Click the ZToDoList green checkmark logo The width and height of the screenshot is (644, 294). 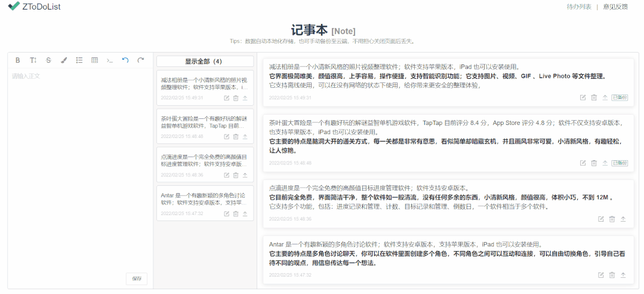(x=14, y=6)
